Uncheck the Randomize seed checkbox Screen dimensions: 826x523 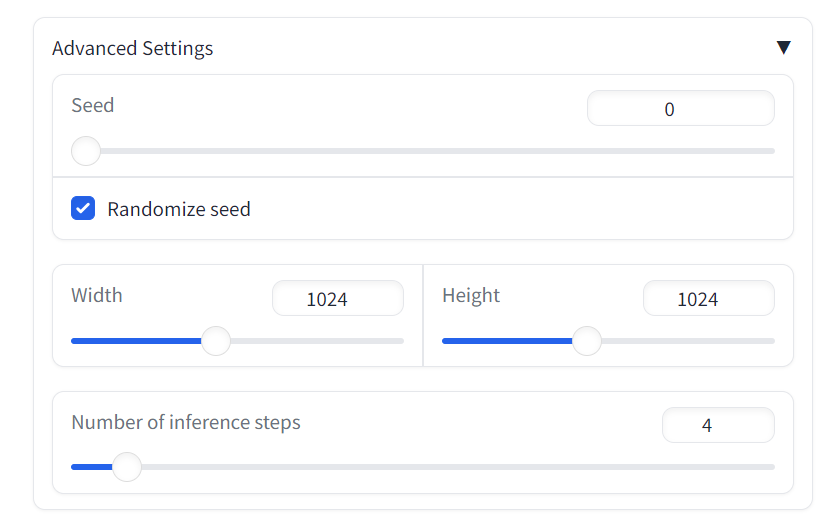(83, 209)
